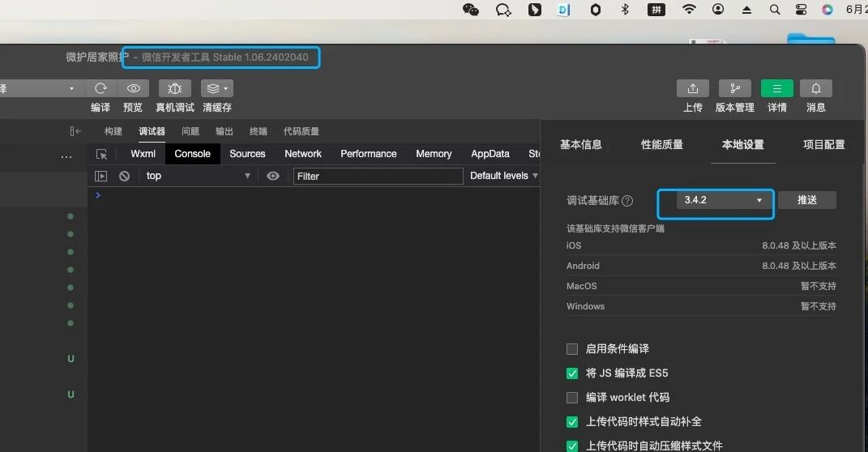Clear the console with the ban icon
868x452 pixels.
click(125, 176)
